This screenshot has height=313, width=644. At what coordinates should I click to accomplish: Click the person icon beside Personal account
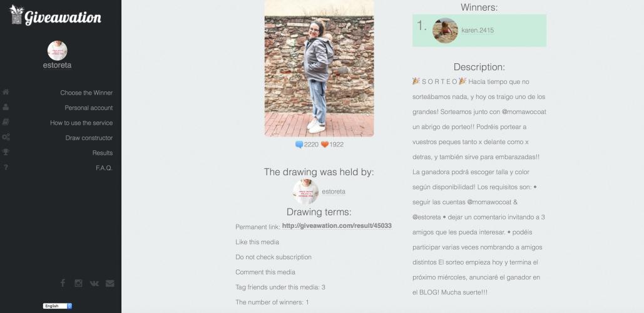tap(6, 107)
